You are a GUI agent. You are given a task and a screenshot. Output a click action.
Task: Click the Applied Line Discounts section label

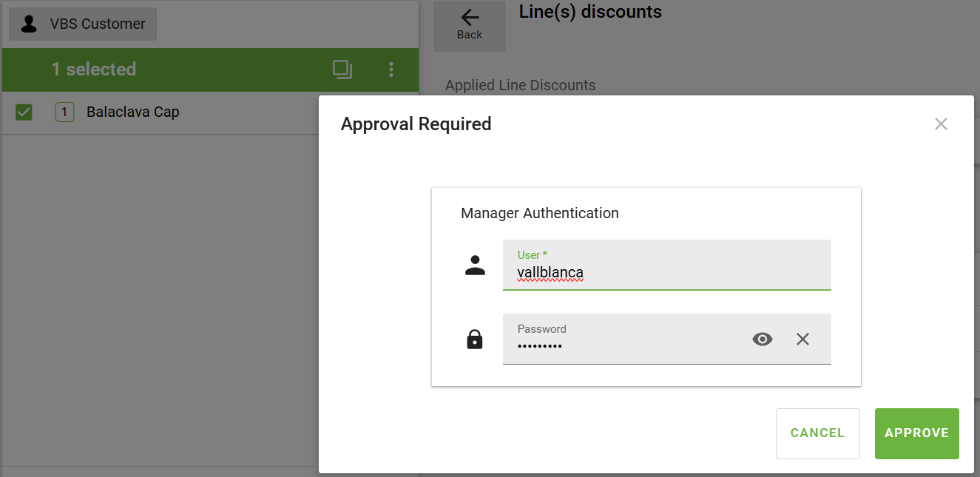coord(520,85)
